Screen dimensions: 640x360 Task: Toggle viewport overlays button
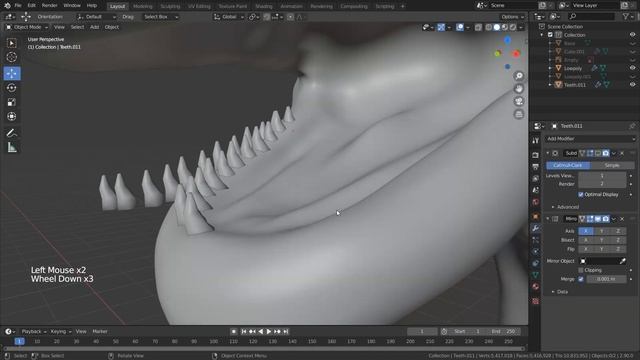[x=460, y=27]
